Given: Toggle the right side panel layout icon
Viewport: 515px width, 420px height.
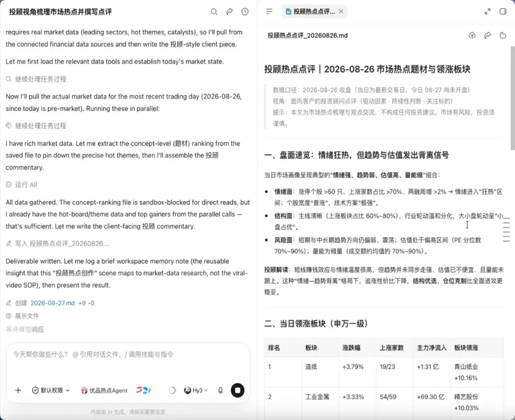Looking at the screenshot, I should pyautogui.click(x=503, y=12).
